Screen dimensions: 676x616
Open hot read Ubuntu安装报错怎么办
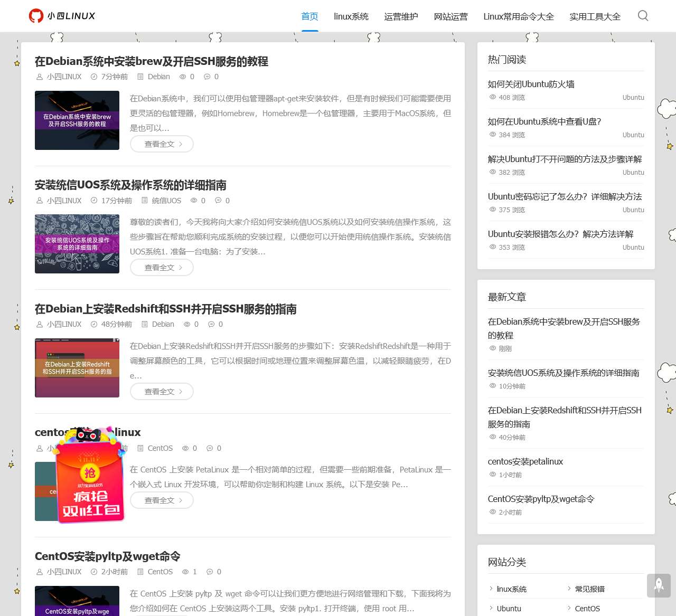tap(561, 234)
